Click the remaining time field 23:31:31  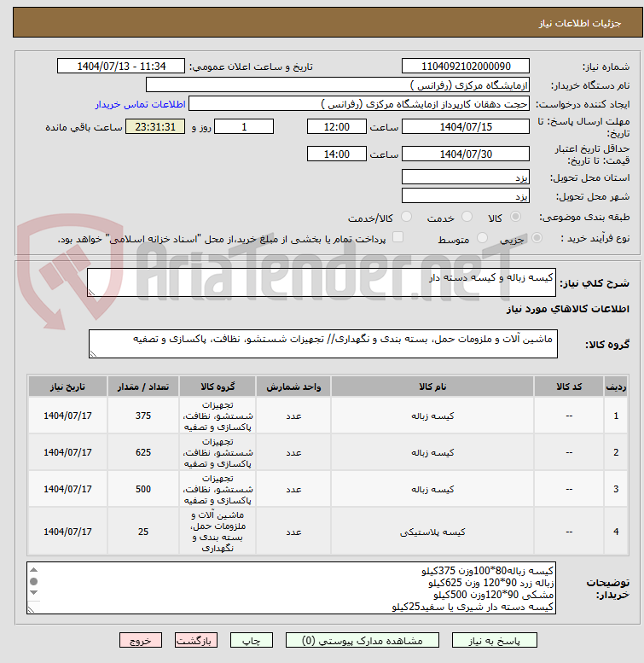[155, 126]
